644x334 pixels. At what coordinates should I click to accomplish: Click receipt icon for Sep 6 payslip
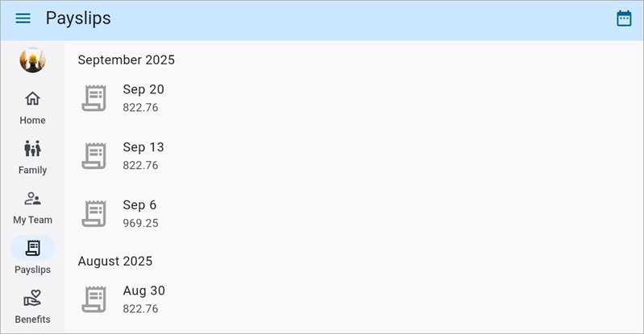pyautogui.click(x=94, y=214)
